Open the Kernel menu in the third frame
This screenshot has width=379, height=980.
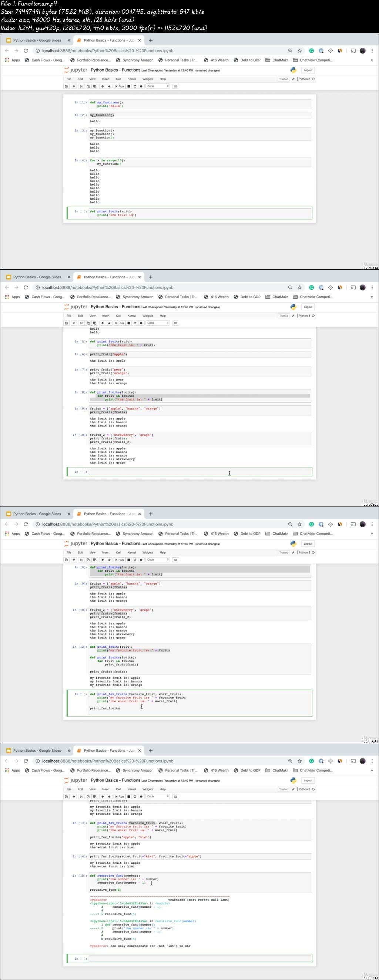tap(131, 552)
